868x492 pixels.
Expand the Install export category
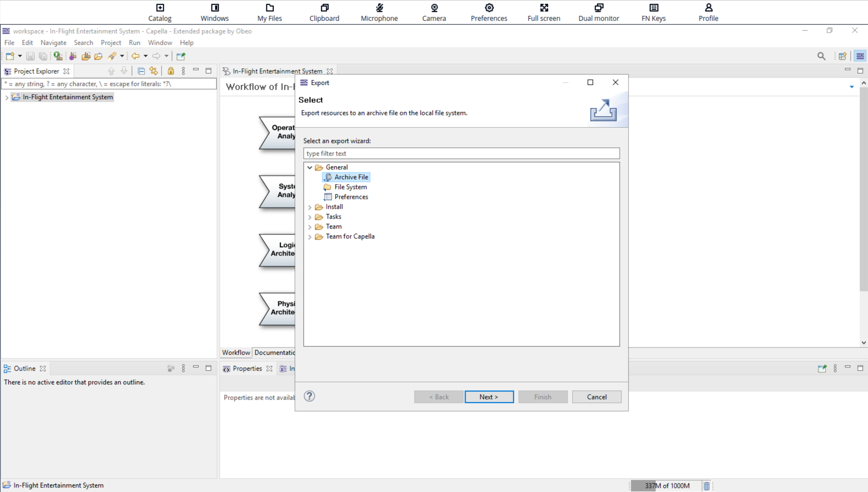[309, 207]
